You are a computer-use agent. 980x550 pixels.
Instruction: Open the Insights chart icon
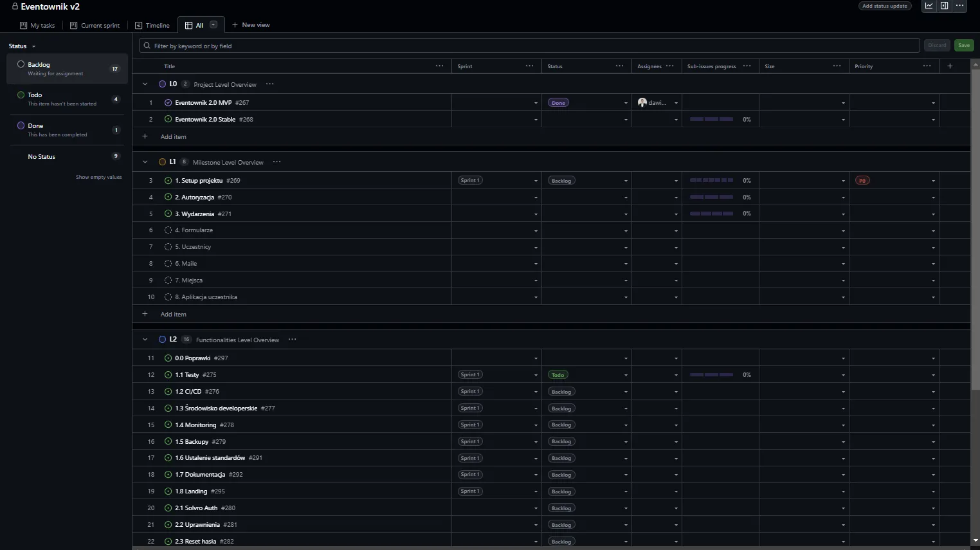(929, 6)
